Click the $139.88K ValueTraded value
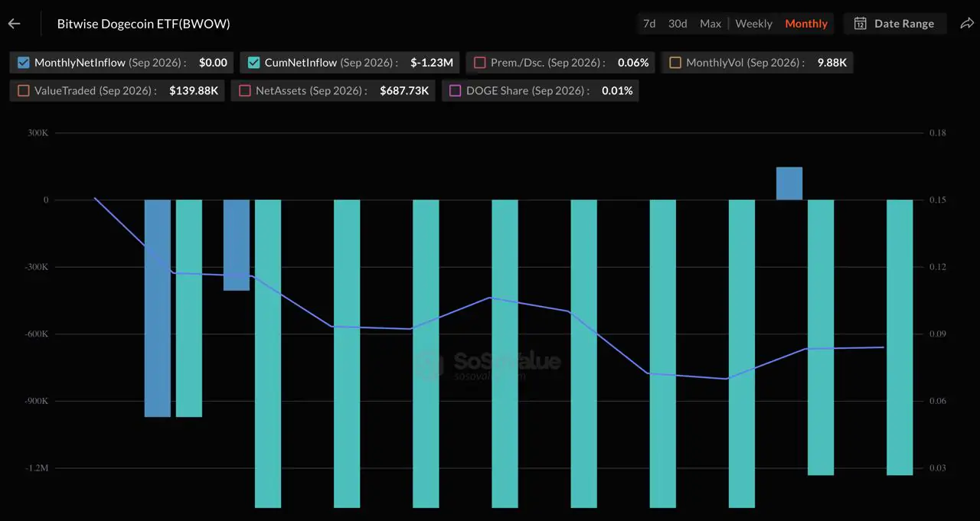Viewport: 980px width, 521px height. point(194,90)
